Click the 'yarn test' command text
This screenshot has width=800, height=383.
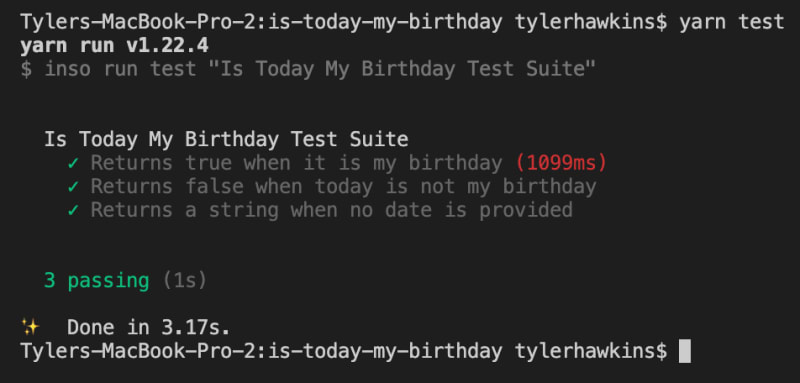tap(732, 22)
